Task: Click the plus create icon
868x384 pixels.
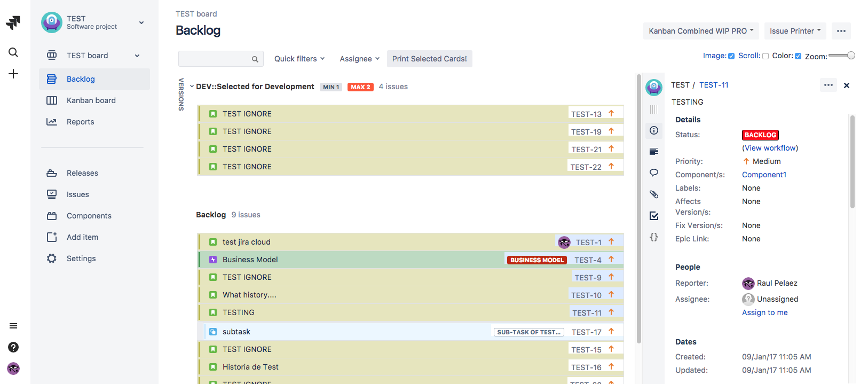Action: (13, 74)
